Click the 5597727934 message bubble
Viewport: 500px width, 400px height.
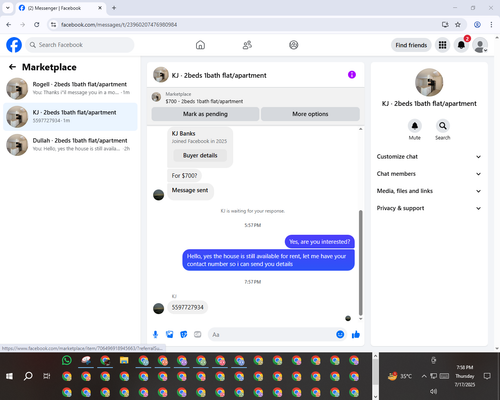click(187, 307)
